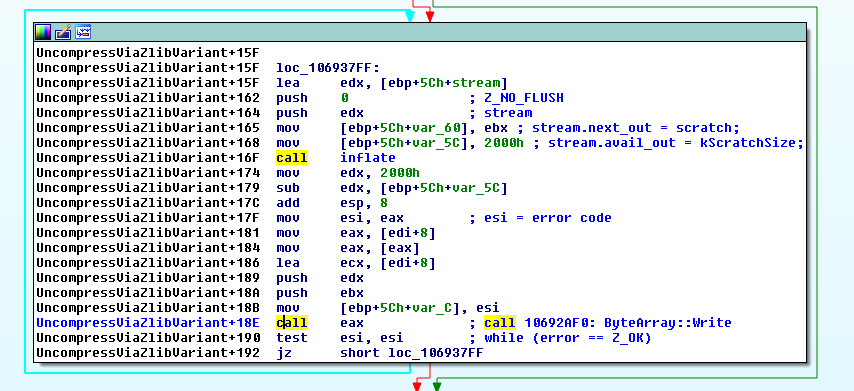Click the 'ecx, [edi+8]' operand
The width and height of the screenshot is (854, 391).
coord(388,263)
